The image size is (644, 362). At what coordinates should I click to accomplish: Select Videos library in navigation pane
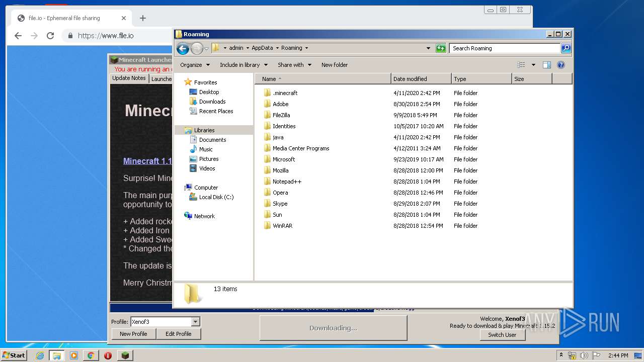pos(207,168)
